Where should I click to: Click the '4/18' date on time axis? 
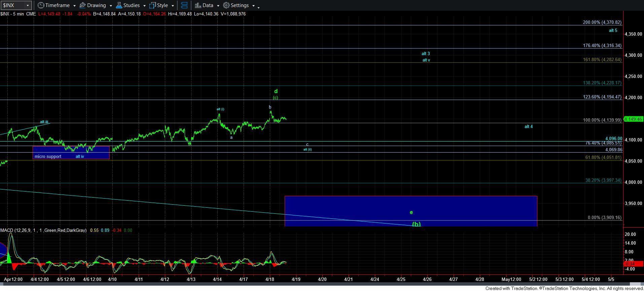point(270,279)
